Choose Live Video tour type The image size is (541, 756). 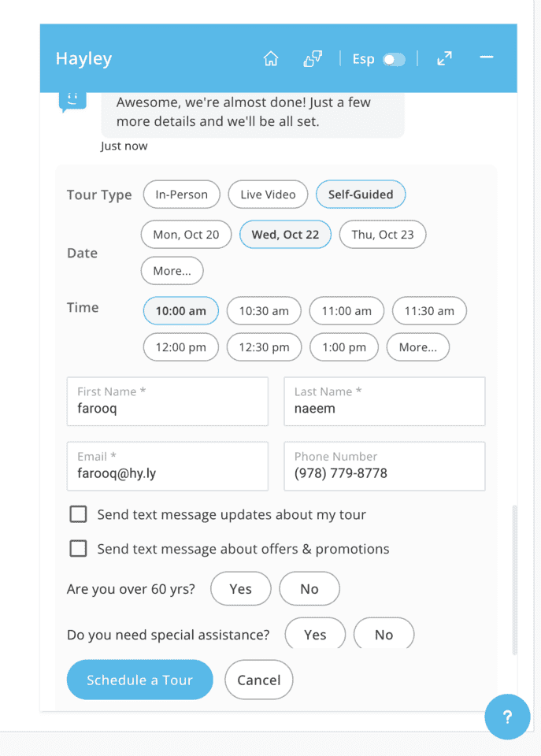[268, 195]
